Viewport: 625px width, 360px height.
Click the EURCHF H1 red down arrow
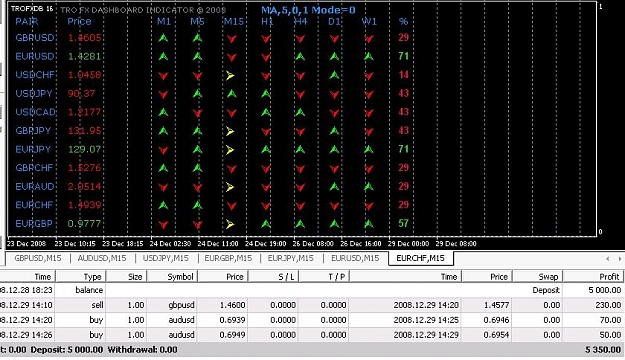pos(266,206)
